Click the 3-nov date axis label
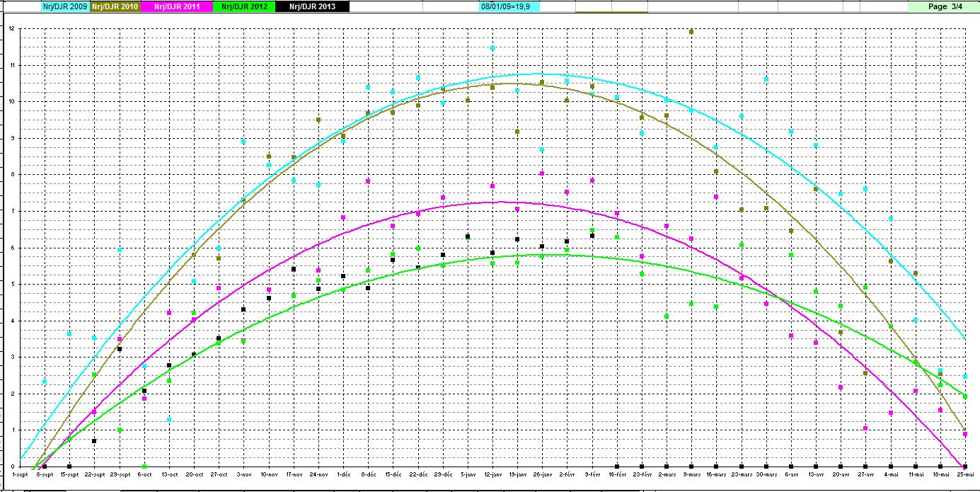This screenshot has height=492, width=980. tap(244, 474)
